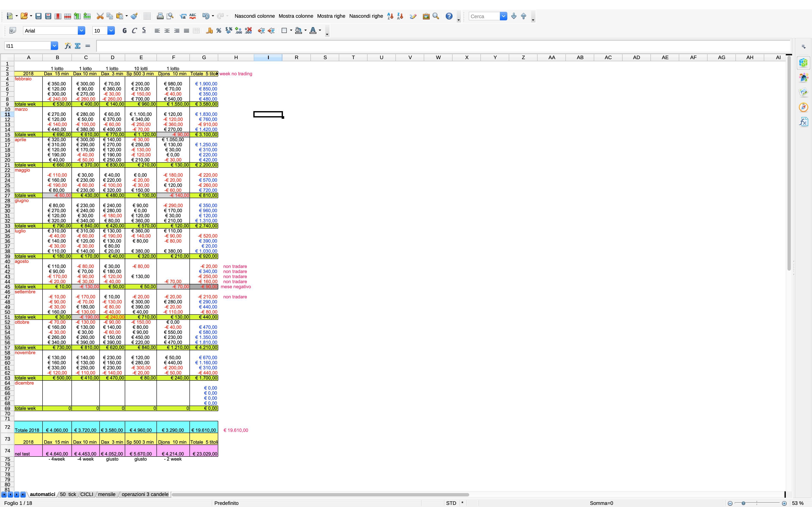The image size is (812, 507).
Task: Click the Sort ascending icon
Action: (x=390, y=16)
